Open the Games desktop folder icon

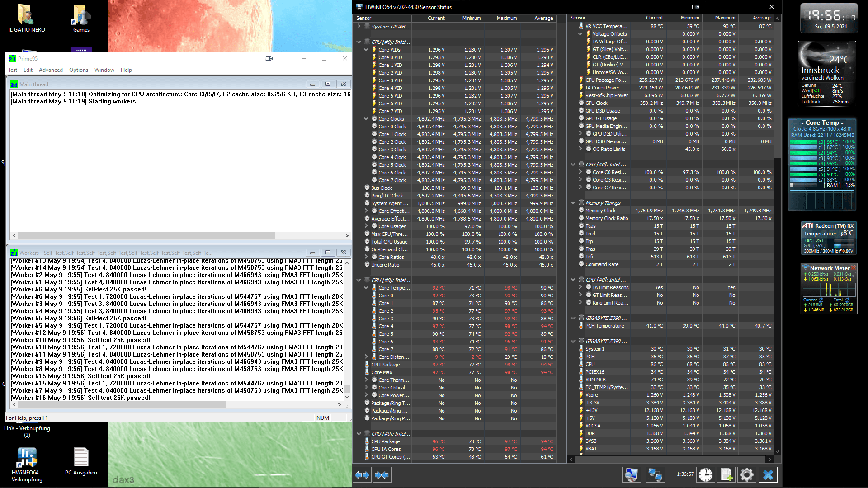pyautogui.click(x=81, y=18)
